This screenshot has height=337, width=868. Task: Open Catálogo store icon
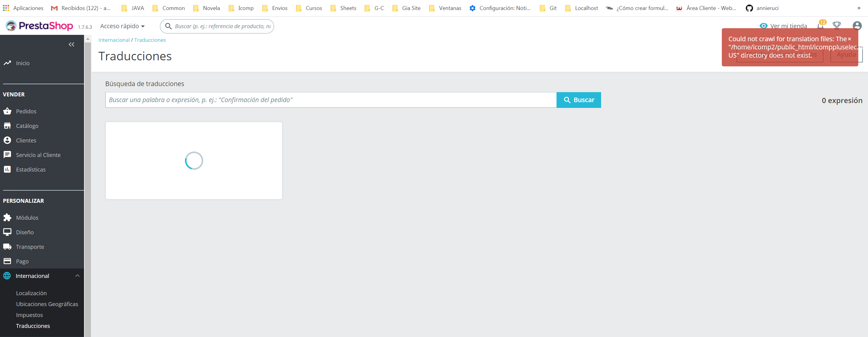7,125
